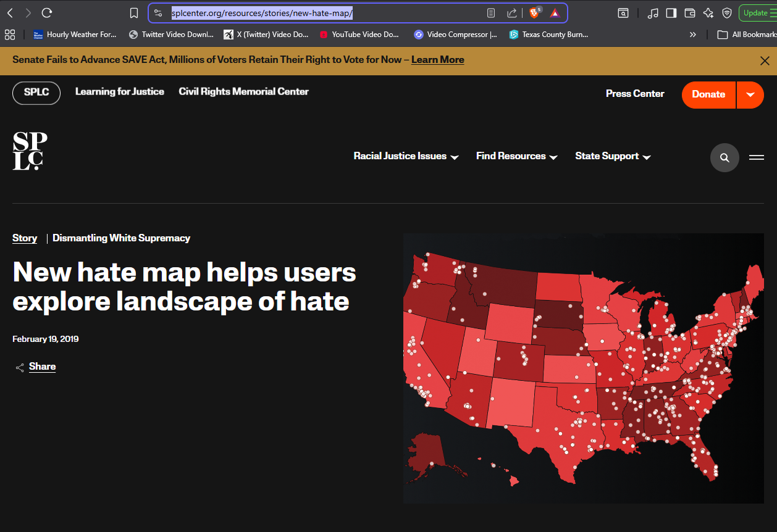
Task: Click the browser reload page icon
Action: click(46, 13)
